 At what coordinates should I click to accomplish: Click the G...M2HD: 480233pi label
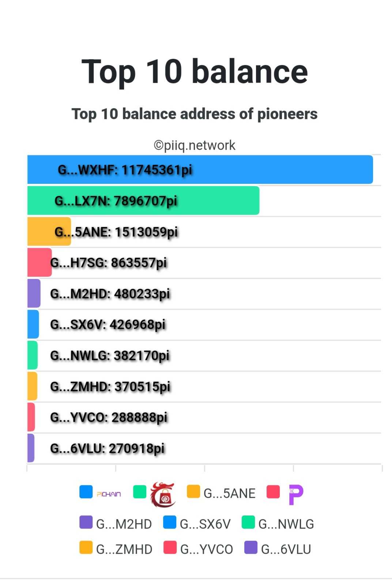coord(110,294)
